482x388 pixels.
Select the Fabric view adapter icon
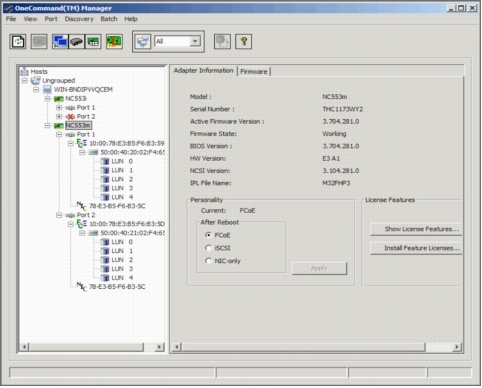77,42
